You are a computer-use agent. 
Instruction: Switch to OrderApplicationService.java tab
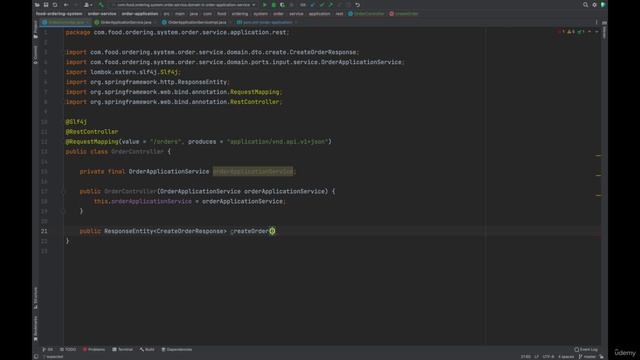pyautogui.click(x=123, y=22)
